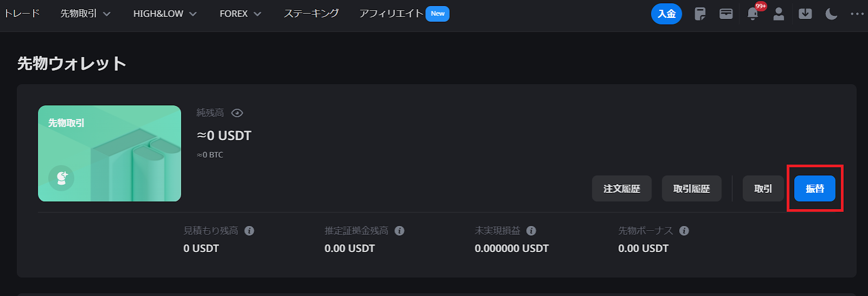The height and width of the screenshot is (296, 868).
Task: Click info icon beside 見積もり残高
Action: (x=249, y=231)
